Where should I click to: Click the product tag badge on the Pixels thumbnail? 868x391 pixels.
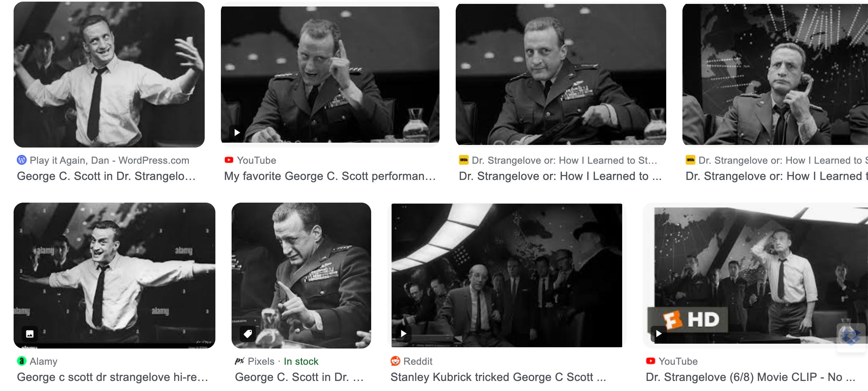(x=248, y=334)
